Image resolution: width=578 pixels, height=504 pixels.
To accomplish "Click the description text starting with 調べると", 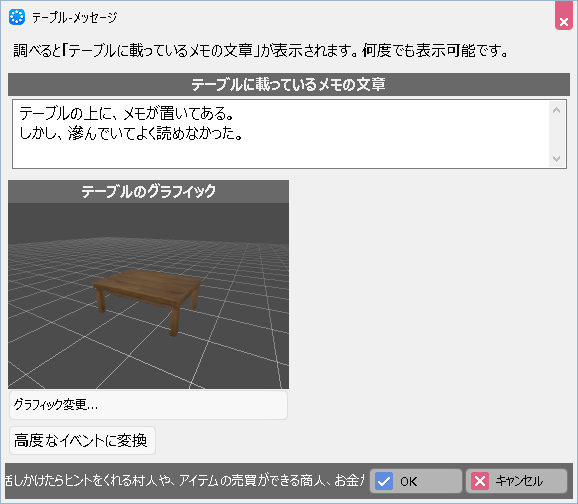I will (x=261, y=51).
